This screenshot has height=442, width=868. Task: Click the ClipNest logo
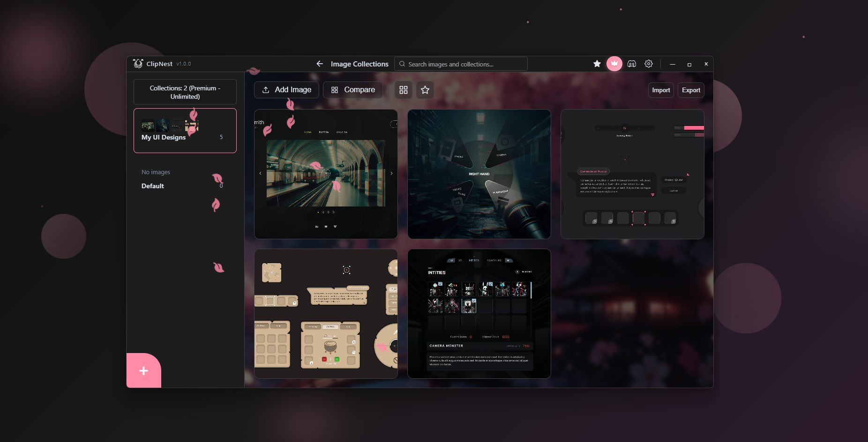pos(138,64)
